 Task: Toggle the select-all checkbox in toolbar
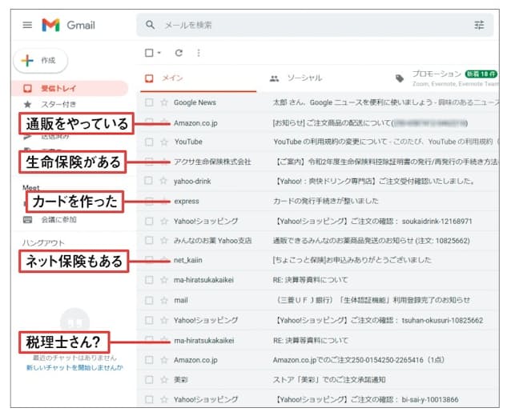click(149, 53)
